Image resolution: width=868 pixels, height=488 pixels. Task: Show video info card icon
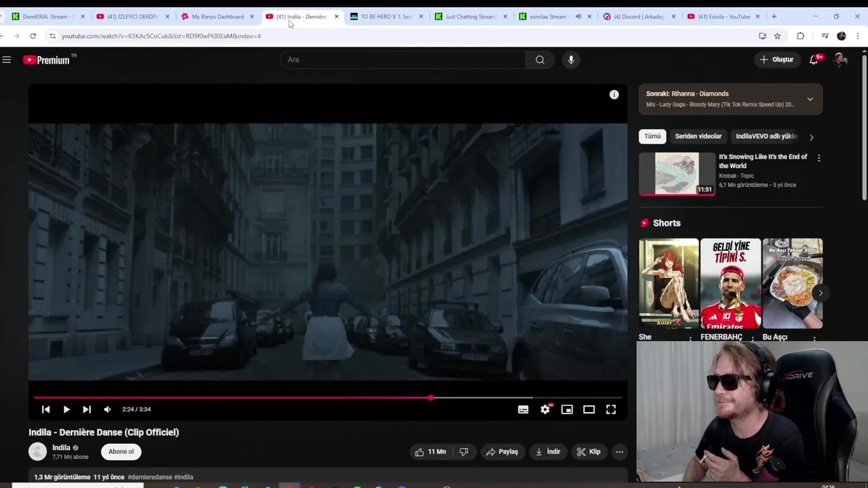coord(614,95)
